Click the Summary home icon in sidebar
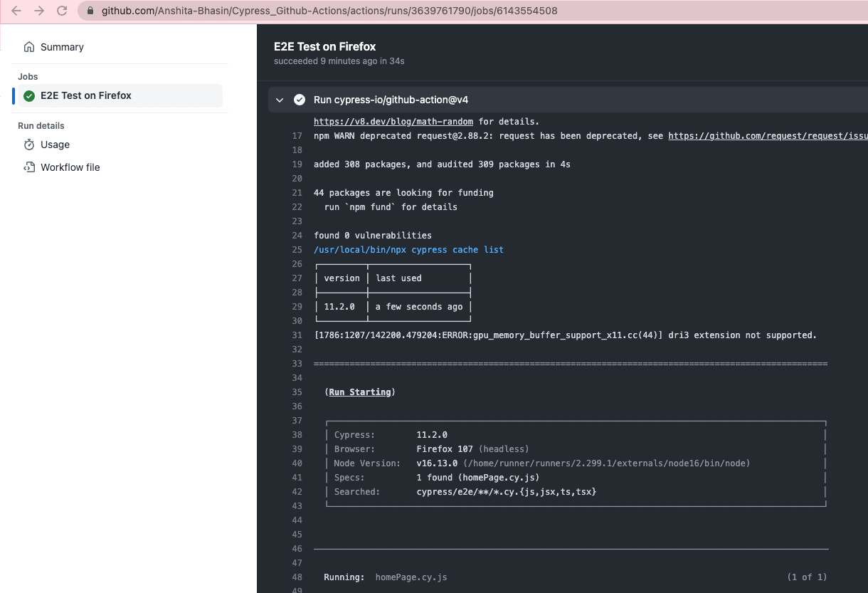The image size is (868, 593). coord(28,46)
